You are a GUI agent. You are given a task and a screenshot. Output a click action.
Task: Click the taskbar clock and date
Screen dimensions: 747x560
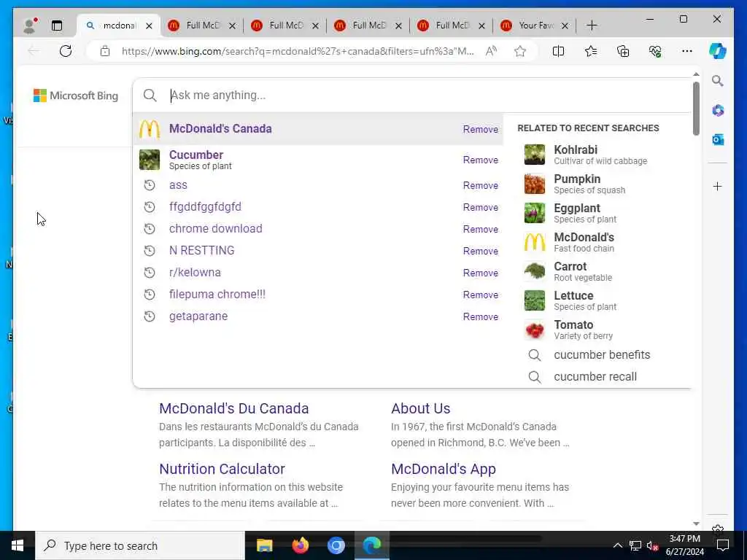click(x=684, y=545)
